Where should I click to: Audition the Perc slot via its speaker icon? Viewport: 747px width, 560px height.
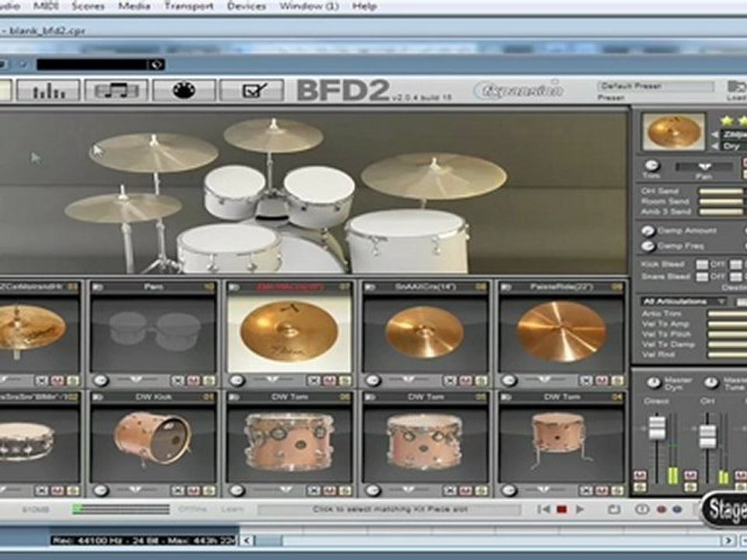(99, 287)
